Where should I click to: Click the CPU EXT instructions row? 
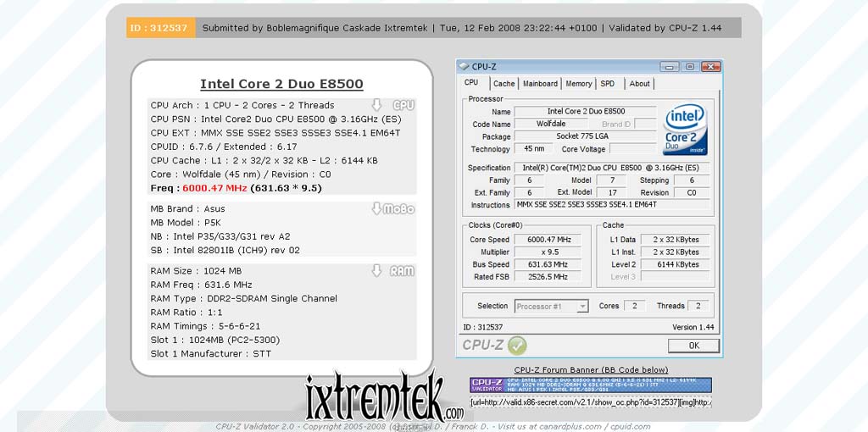tap(275, 133)
